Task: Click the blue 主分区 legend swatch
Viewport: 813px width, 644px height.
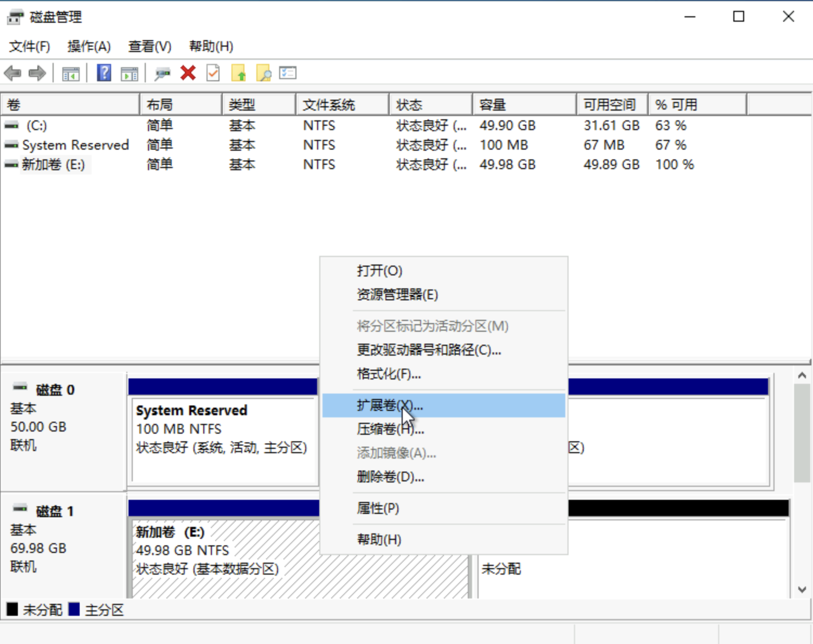Action: (74, 609)
